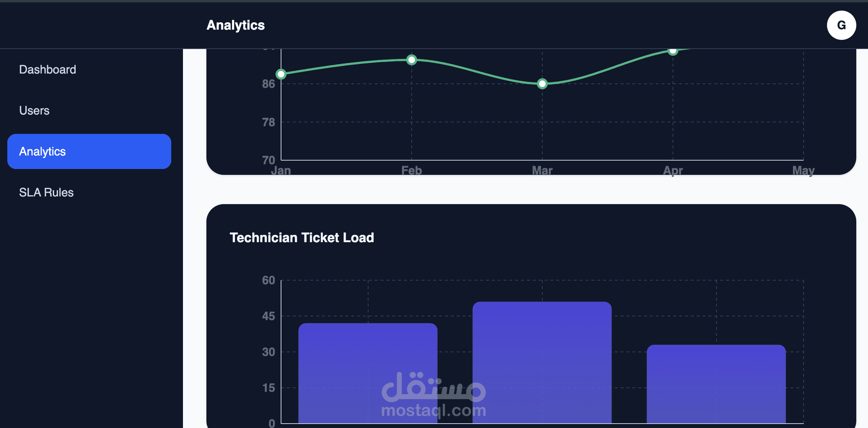Click the Feb data point on line chart

coord(412,60)
